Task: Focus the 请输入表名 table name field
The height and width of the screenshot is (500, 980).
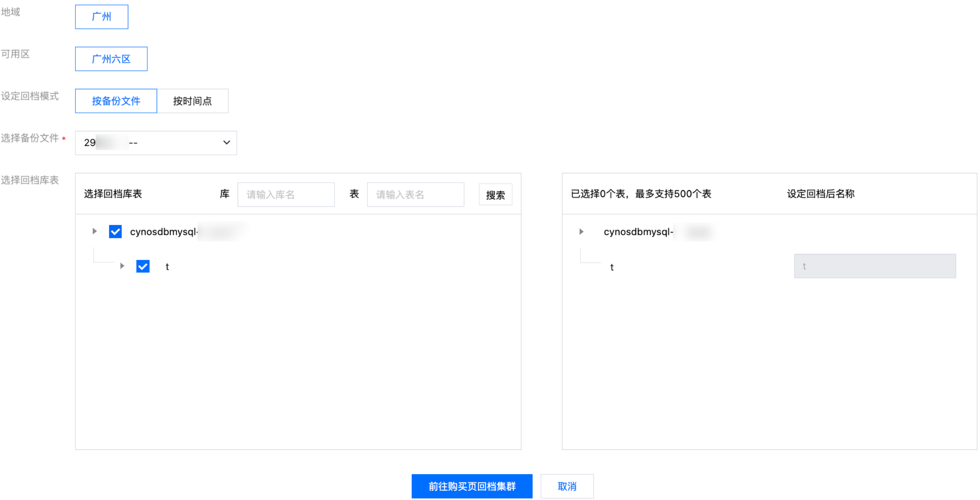Action: click(x=415, y=195)
